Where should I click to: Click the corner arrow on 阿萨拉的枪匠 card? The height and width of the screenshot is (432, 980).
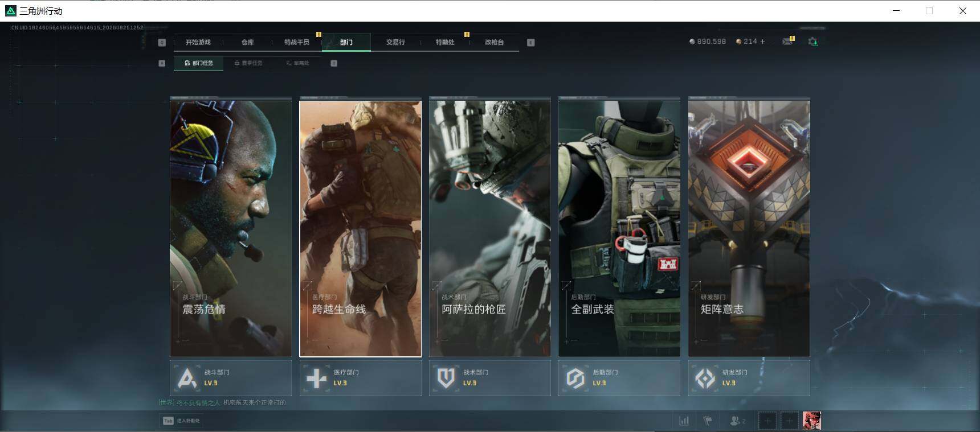[x=437, y=285]
